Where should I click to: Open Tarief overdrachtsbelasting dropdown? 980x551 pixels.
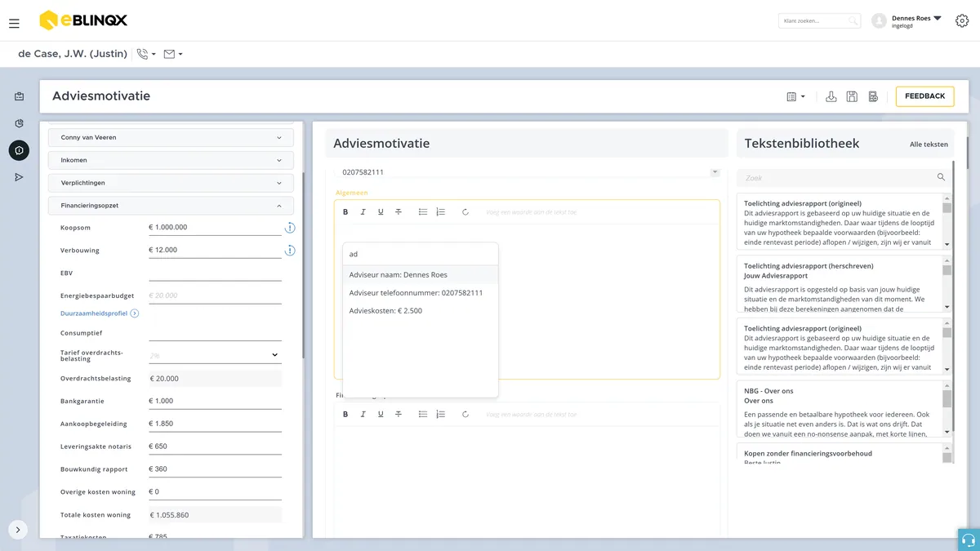point(215,355)
